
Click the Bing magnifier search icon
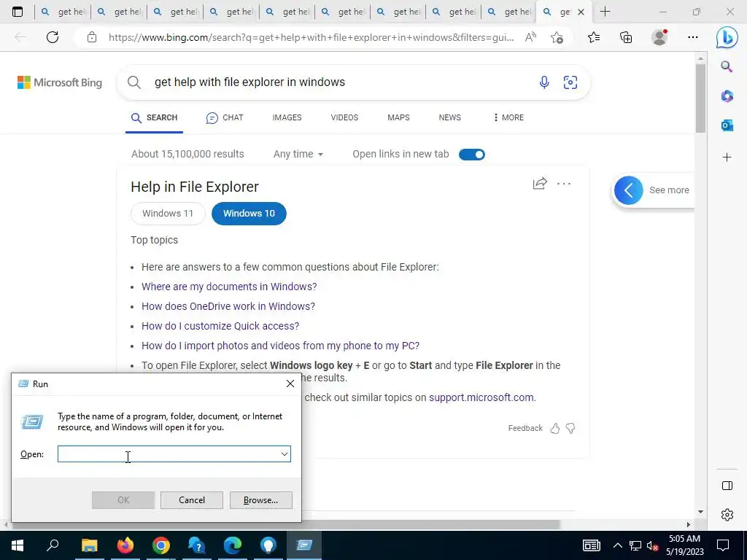click(x=134, y=82)
